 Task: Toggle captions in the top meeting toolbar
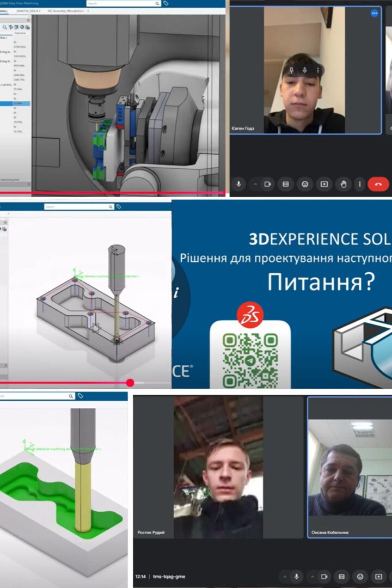(286, 184)
